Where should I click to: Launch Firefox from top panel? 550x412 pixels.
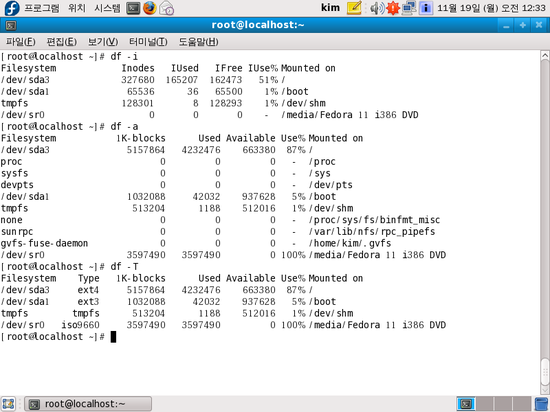coord(150,8)
